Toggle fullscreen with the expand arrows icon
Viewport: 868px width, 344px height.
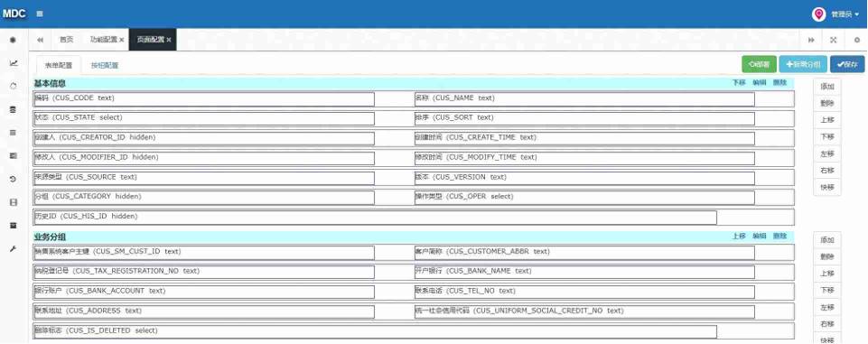point(833,40)
